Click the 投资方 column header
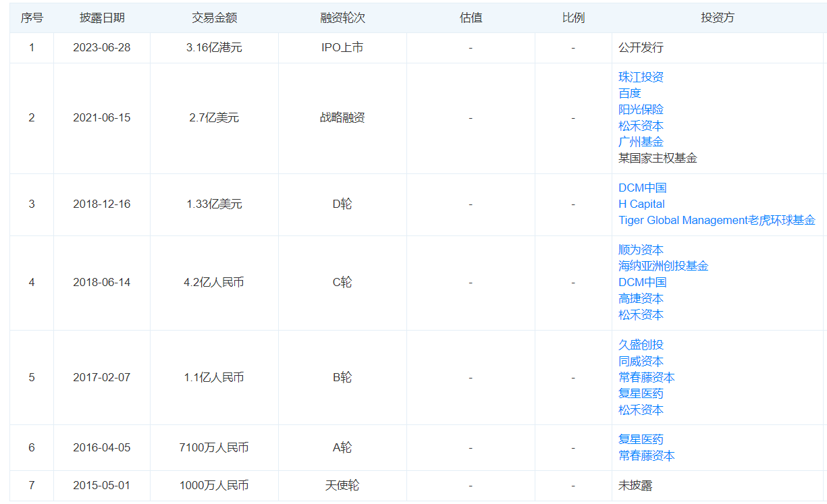Viewport: 827px width, 504px height. point(718,18)
